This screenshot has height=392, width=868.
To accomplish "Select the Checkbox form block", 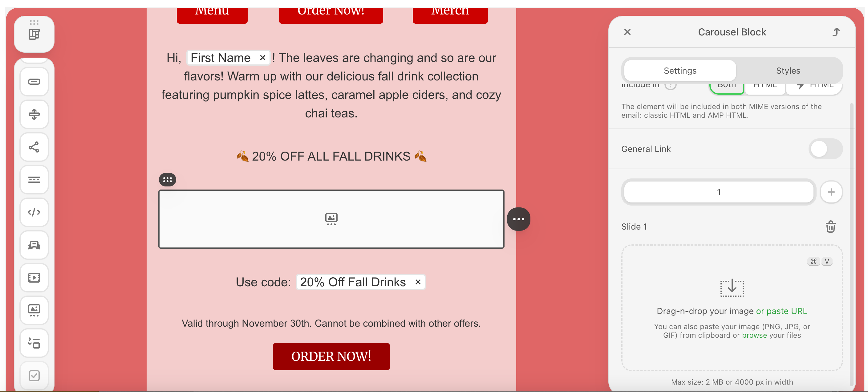I will pyautogui.click(x=34, y=375).
